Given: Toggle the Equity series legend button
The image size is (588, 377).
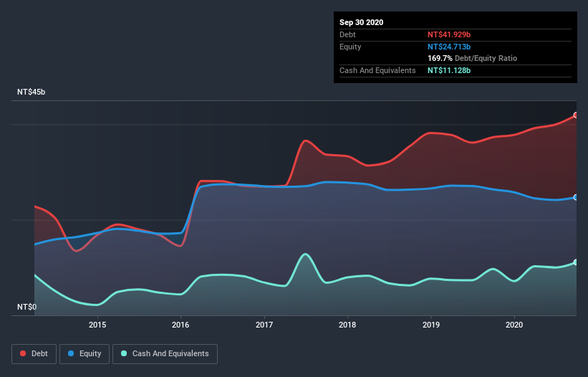Looking at the screenshot, I should [x=85, y=354].
